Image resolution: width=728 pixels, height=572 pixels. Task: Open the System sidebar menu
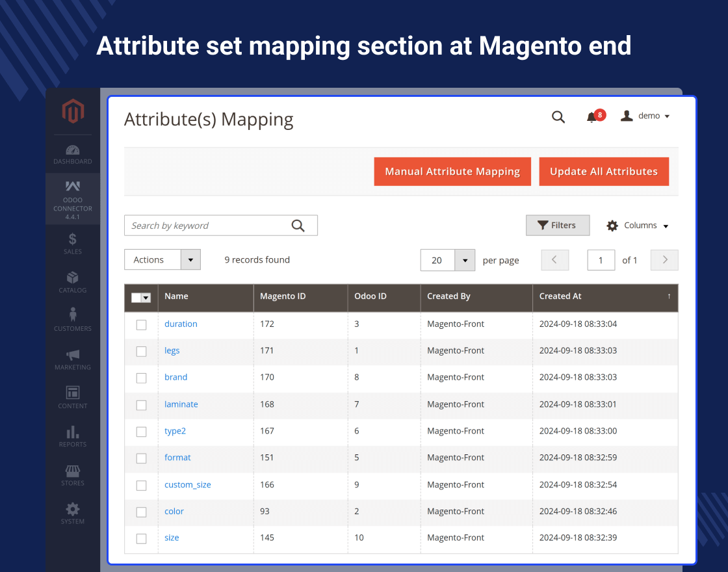point(73,513)
